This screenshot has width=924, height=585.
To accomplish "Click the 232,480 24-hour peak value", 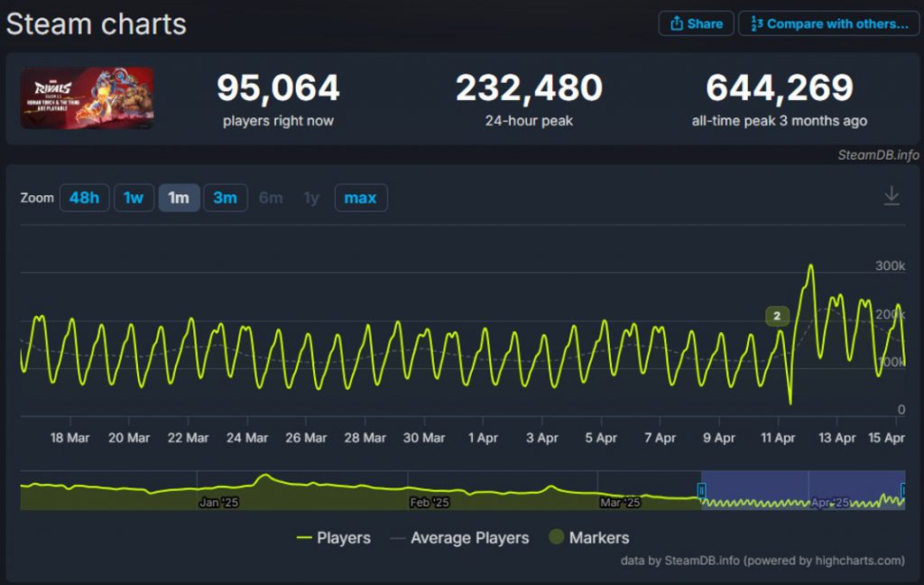I will [x=529, y=88].
